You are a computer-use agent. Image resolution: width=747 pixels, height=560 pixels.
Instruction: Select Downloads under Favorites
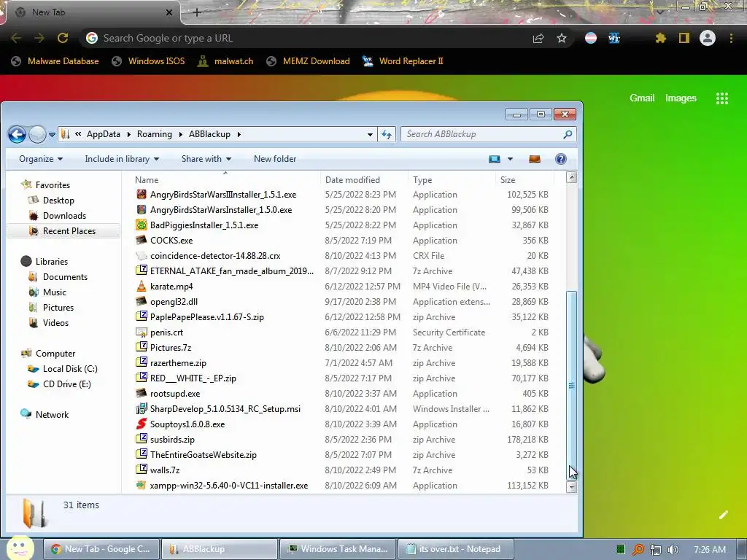tap(64, 216)
